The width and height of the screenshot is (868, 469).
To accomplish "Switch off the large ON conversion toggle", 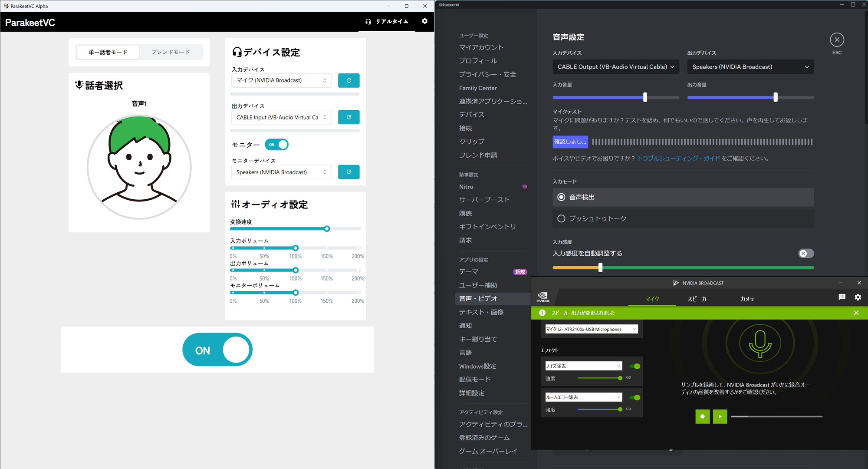I will 217,350.
